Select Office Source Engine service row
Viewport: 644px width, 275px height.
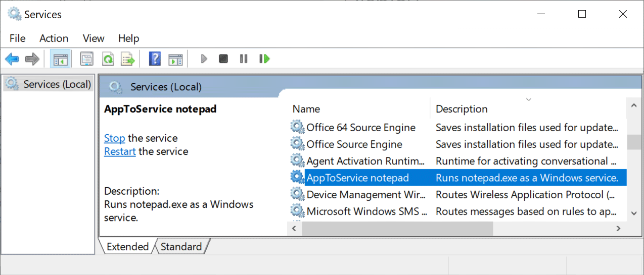pyautogui.click(x=457, y=144)
